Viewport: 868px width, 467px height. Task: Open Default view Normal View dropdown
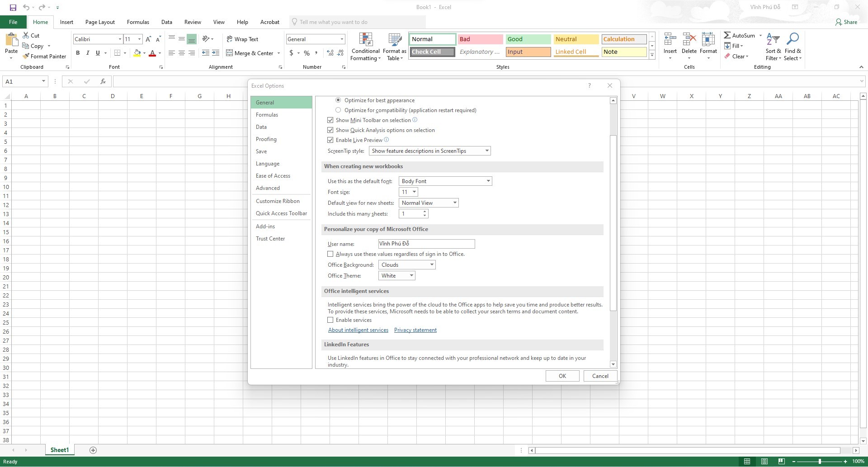(429, 203)
